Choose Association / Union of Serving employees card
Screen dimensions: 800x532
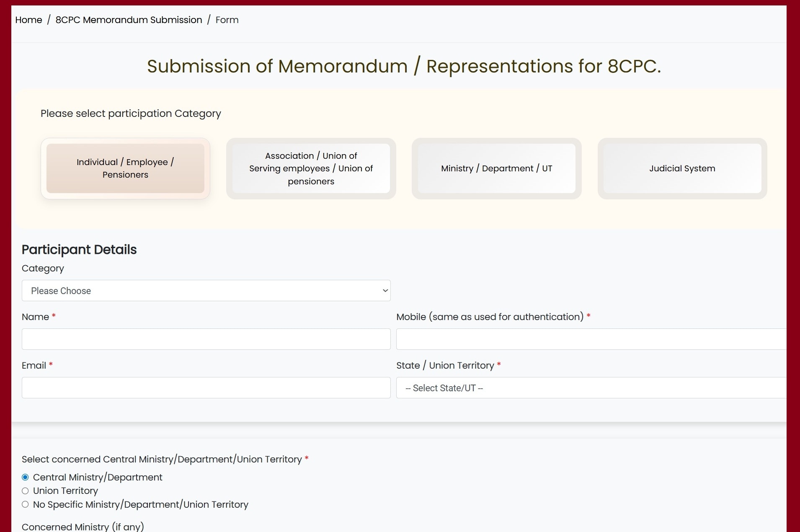(311, 168)
